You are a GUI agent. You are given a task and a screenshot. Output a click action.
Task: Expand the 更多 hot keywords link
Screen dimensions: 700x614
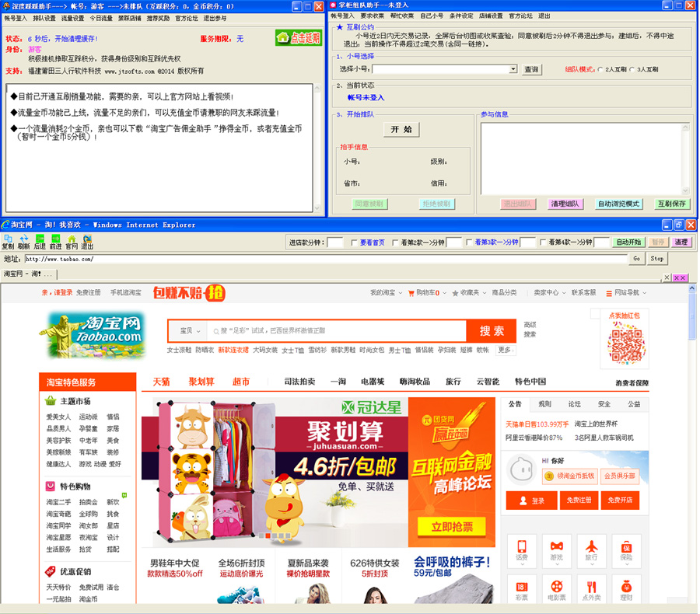coord(506,350)
